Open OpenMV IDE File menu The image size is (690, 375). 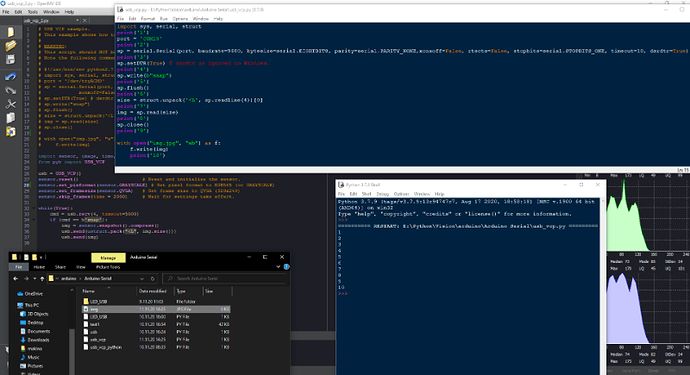6,12
